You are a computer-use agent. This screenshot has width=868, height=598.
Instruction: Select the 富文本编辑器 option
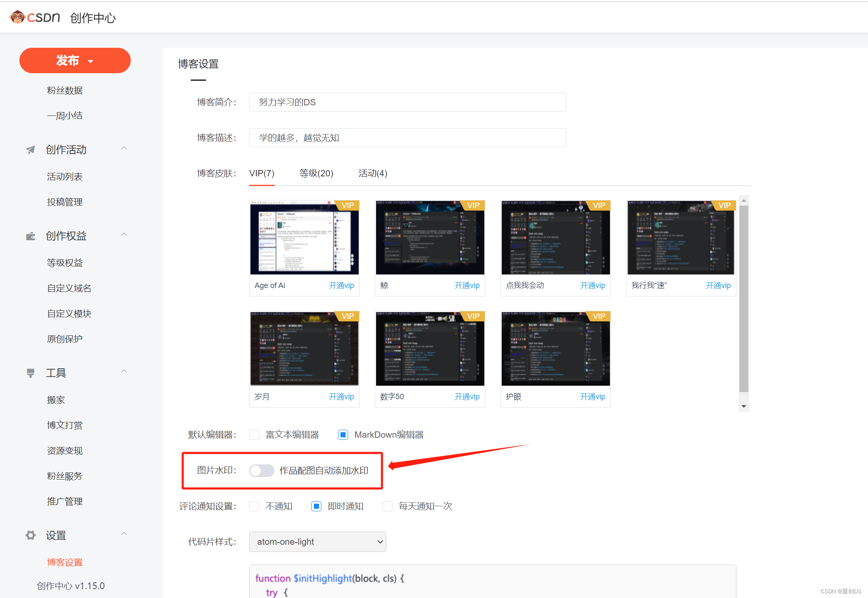[254, 435]
